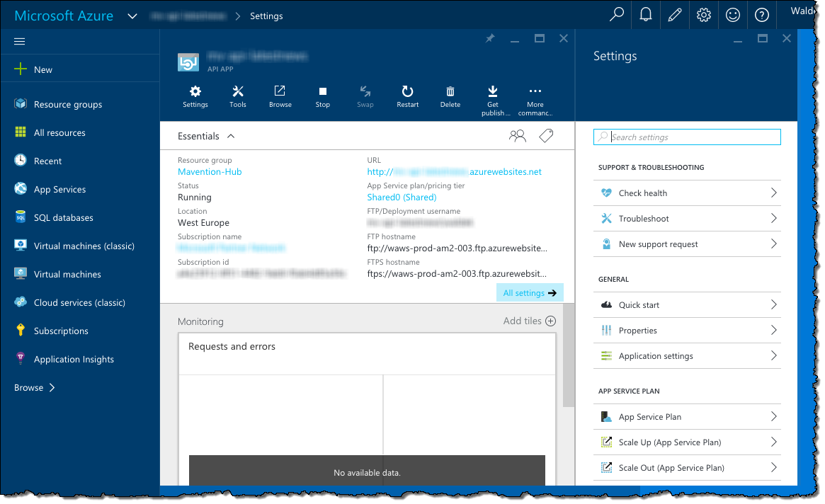Screen dimensions: 825x504
Task: Click the pin blade icon
Action: (490, 38)
